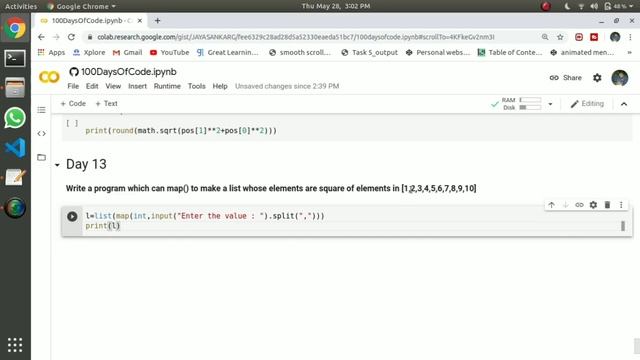Switch the Editing mode button

[x=587, y=104]
